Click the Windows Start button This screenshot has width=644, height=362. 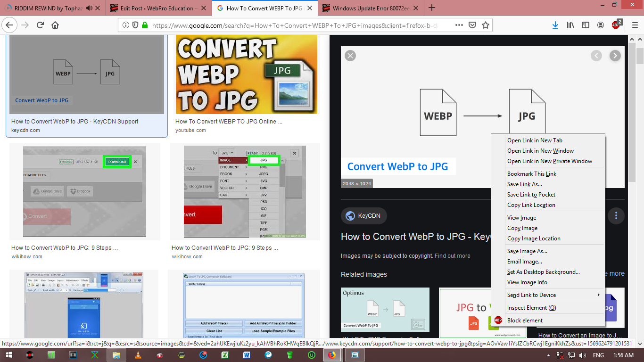(x=9, y=355)
